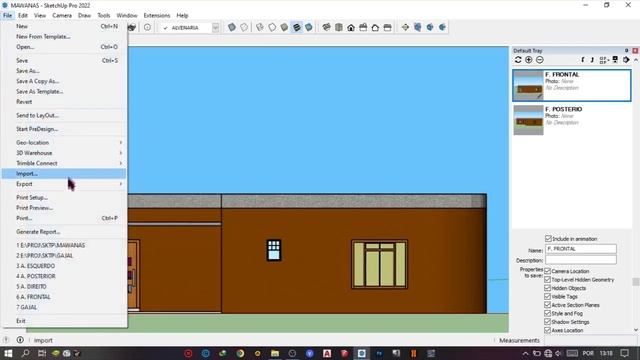Switch to Right view icon
The width and height of the screenshot is (640, 360).
pyautogui.click(x=363, y=27)
